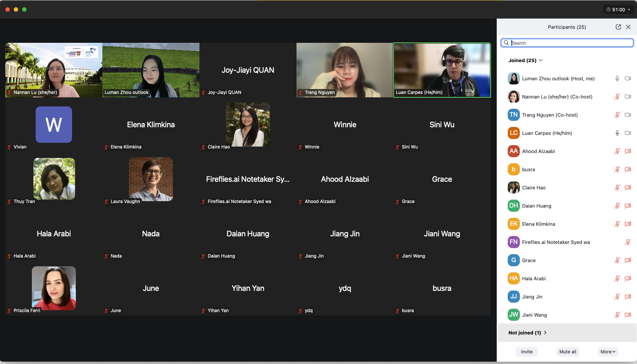
Task: Open the More dropdown menu
Action: click(x=607, y=352)
